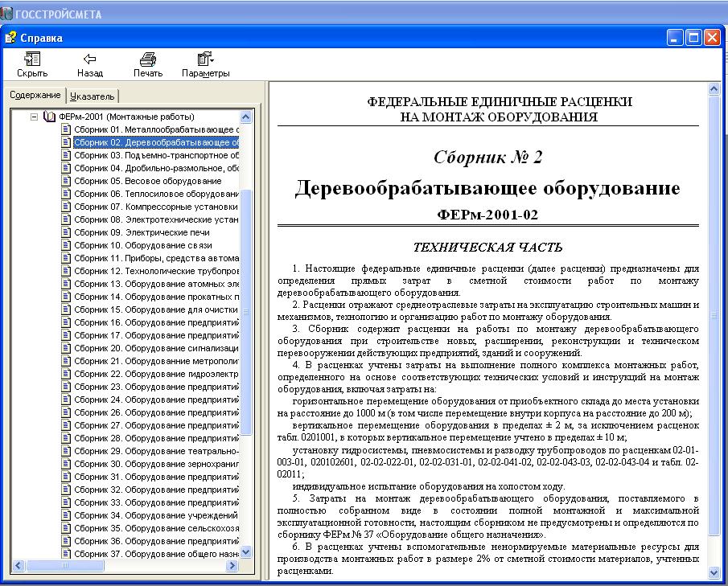Screen dimensions: 728x586
Task: Click page icon beside Сборник 36
Action: (x=67, y=541)
